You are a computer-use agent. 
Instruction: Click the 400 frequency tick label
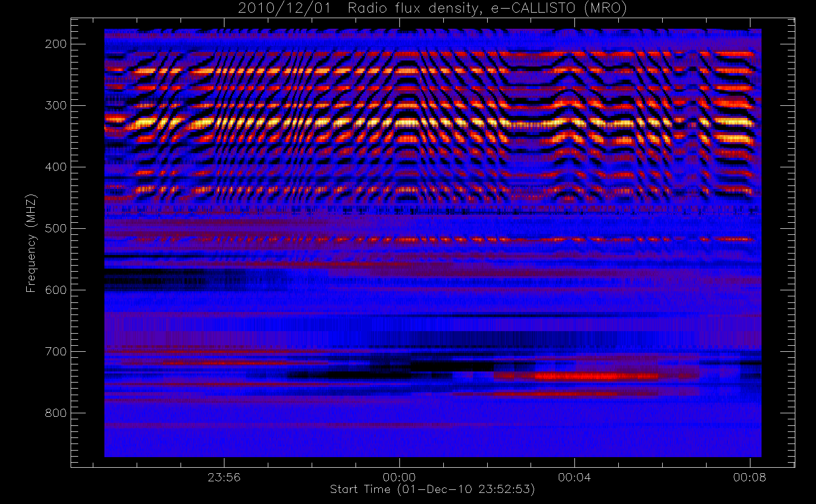55,167
